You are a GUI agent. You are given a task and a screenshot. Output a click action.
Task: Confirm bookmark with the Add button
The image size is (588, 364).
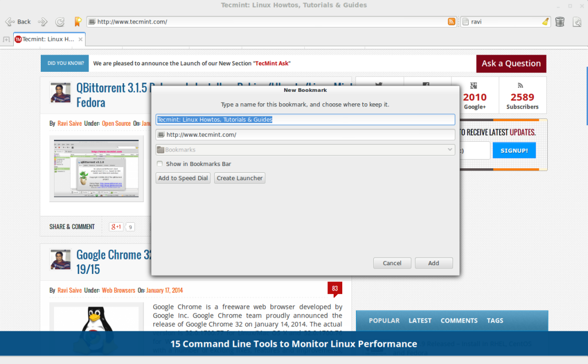click(434, 263)
